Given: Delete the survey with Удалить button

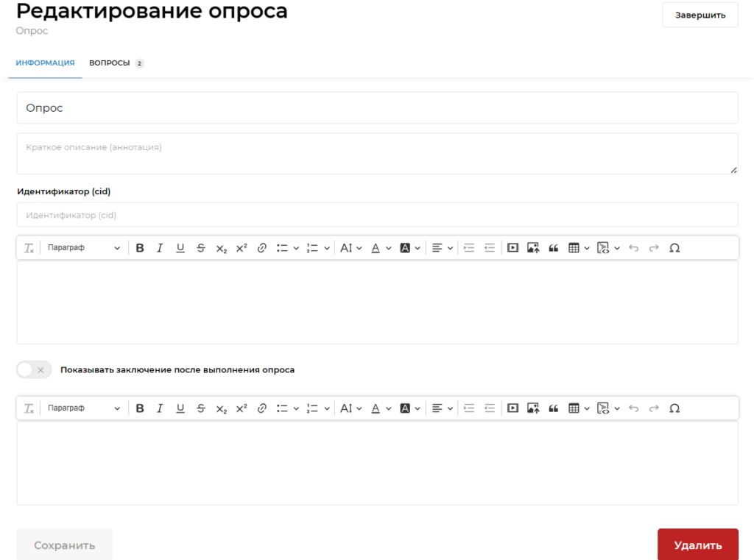Looking at the screenshot, I should [x=697, y=545].
